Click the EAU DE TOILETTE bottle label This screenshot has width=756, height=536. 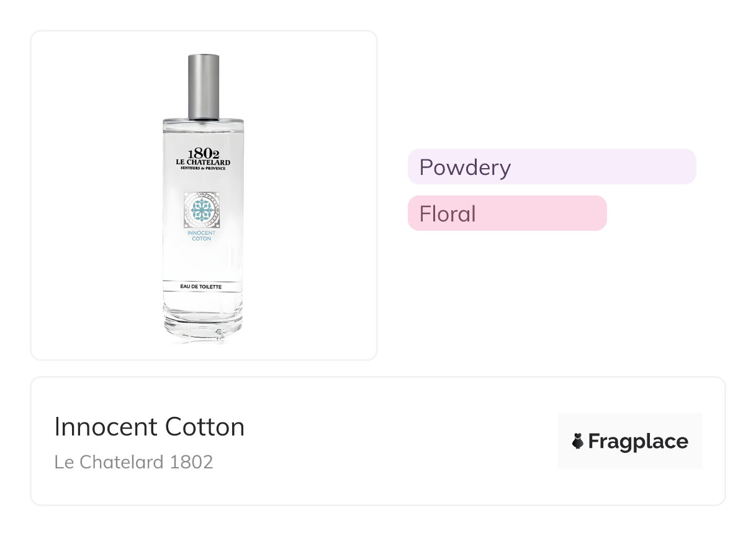[203, 286]
